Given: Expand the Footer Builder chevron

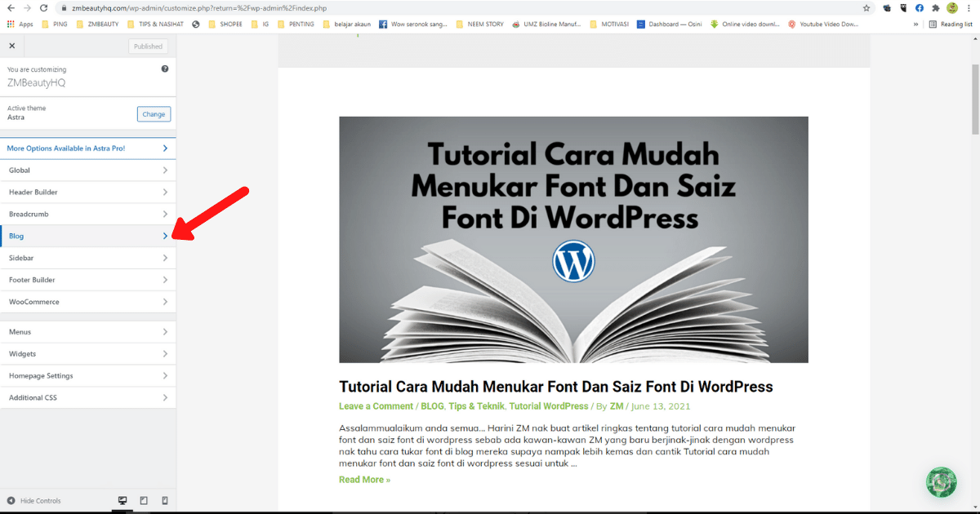Looking at the screenshot, I should [165, 280].
